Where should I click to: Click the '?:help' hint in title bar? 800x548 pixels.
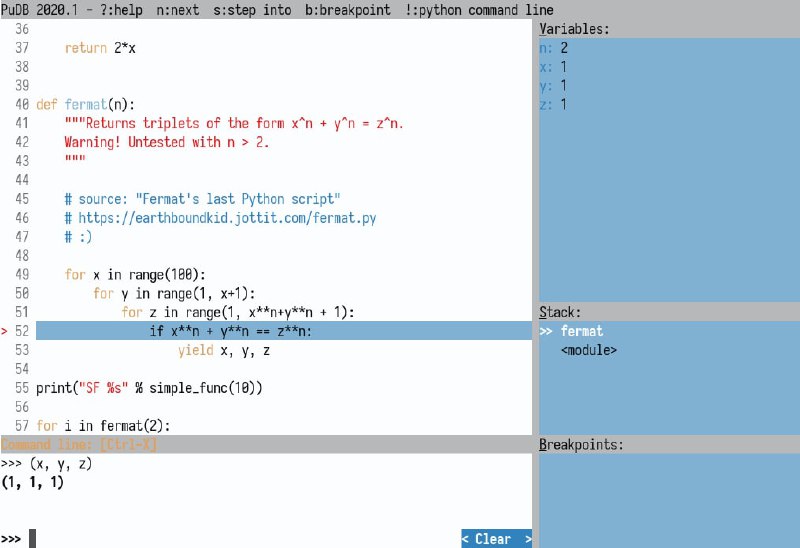click(121, 10)
